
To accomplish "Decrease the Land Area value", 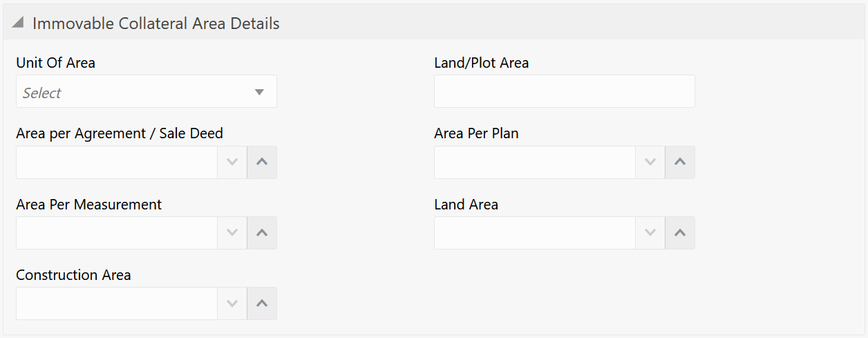I will click(x=650, y=233).
